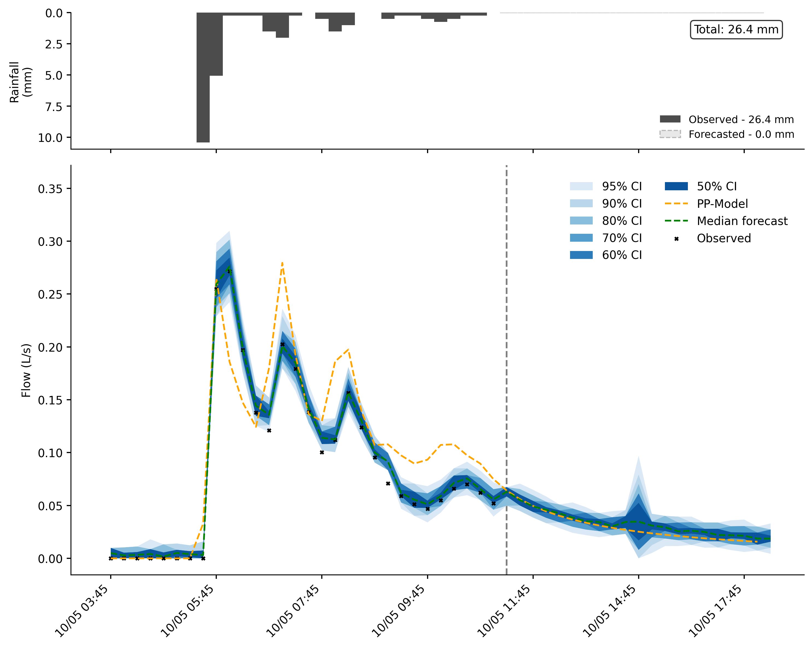
Task: Click the 'Total: 26.4 mm' box
Action: [x=736, y=29]
